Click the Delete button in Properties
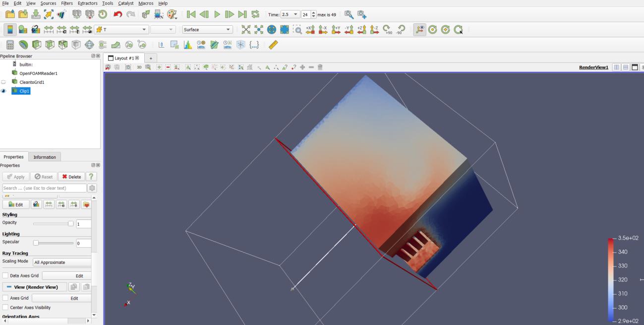The image size is (644, 325). pos(71,177)
